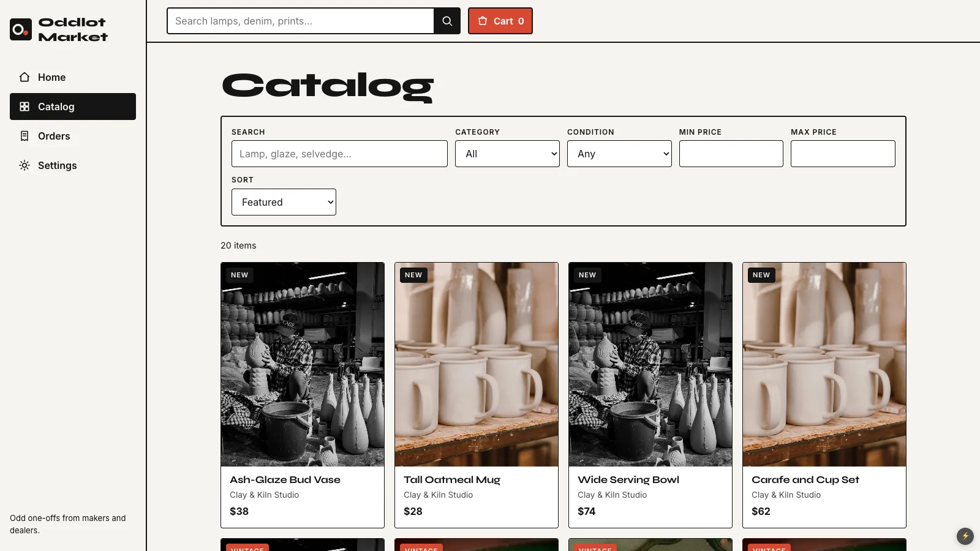
Task: Open the Cart 0 button
Action: coord(500,21)
